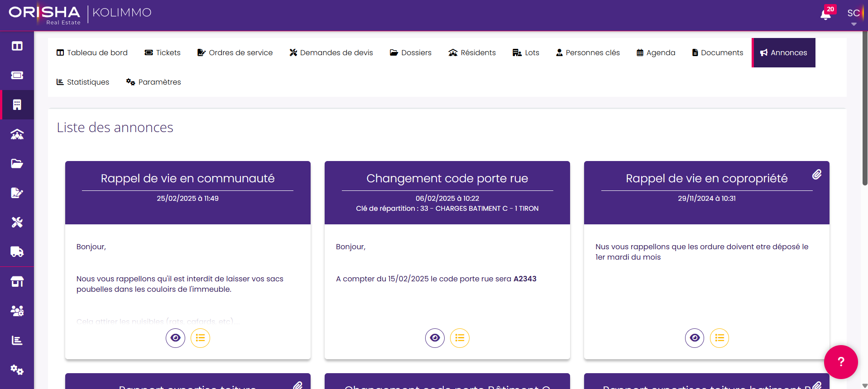Click the Changement code porte rue card title
The width and height of the screenshot is (868, 389).
[447, 179]
